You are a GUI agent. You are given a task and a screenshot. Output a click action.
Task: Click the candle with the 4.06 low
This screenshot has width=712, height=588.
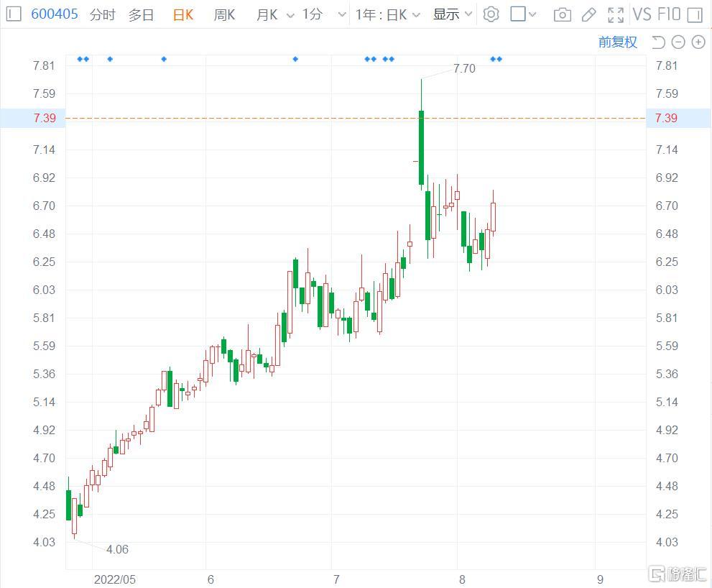[x=75, y=515]
